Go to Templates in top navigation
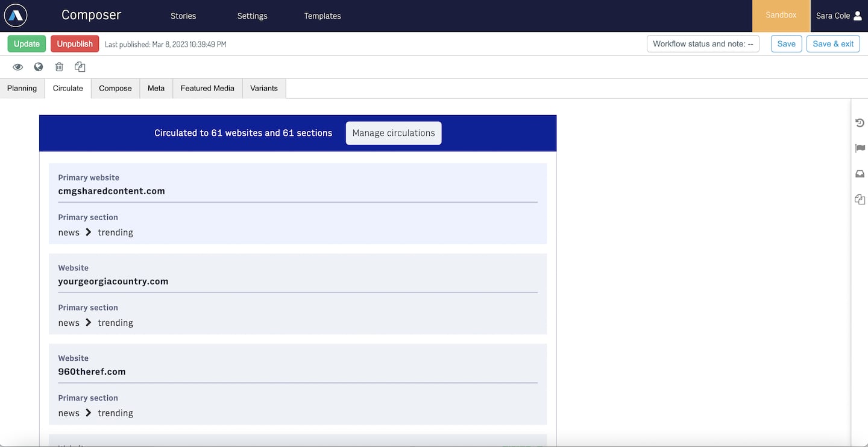868x447 pixels. [x=322, y=16]
